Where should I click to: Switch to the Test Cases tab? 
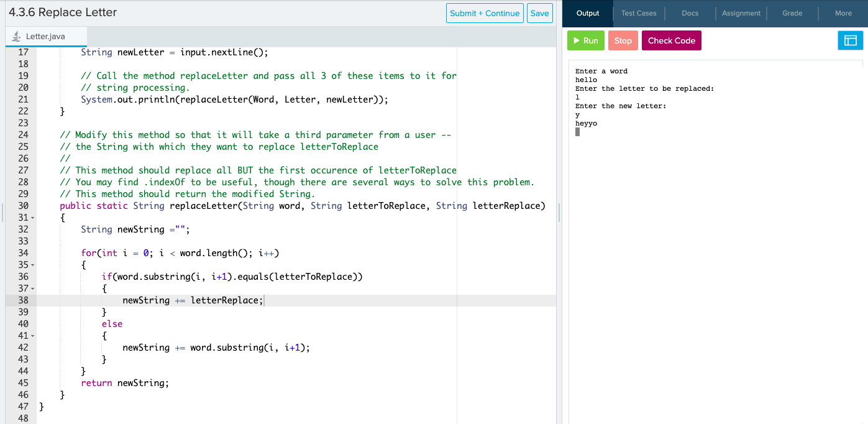coord(639,13)
